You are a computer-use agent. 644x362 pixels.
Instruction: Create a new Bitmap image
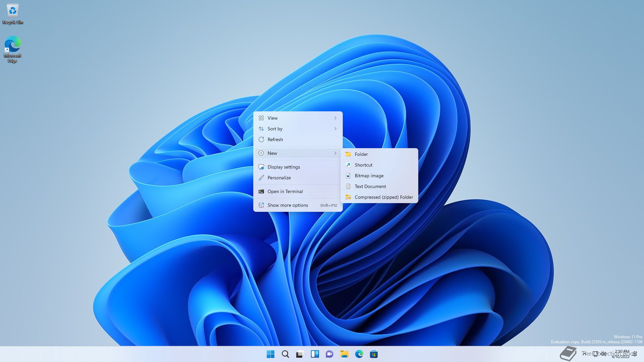tap(379, 176)
